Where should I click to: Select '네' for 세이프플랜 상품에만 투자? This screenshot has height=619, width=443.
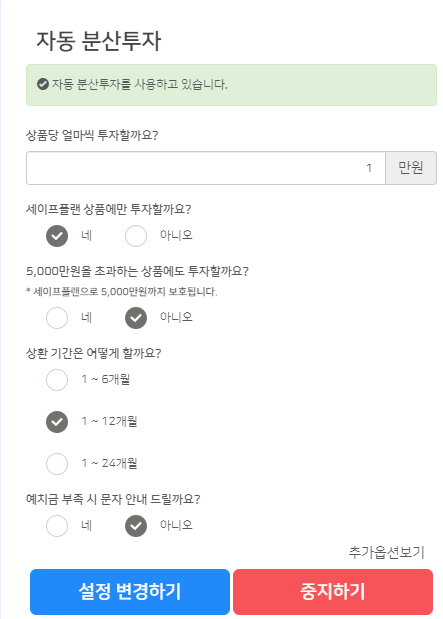[57, 236]
